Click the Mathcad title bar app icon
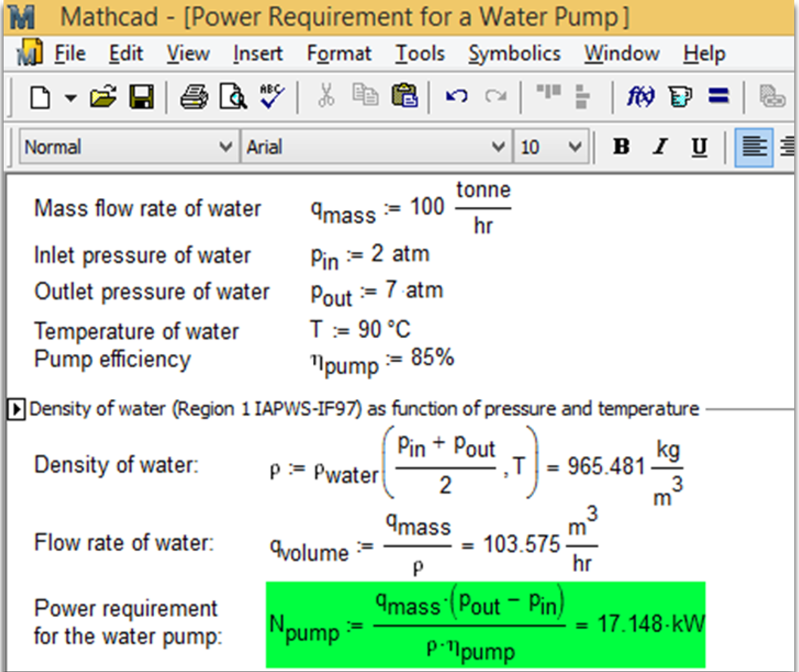Image resolution: width=799 pixels, height=672 pixels. (22, 18)
